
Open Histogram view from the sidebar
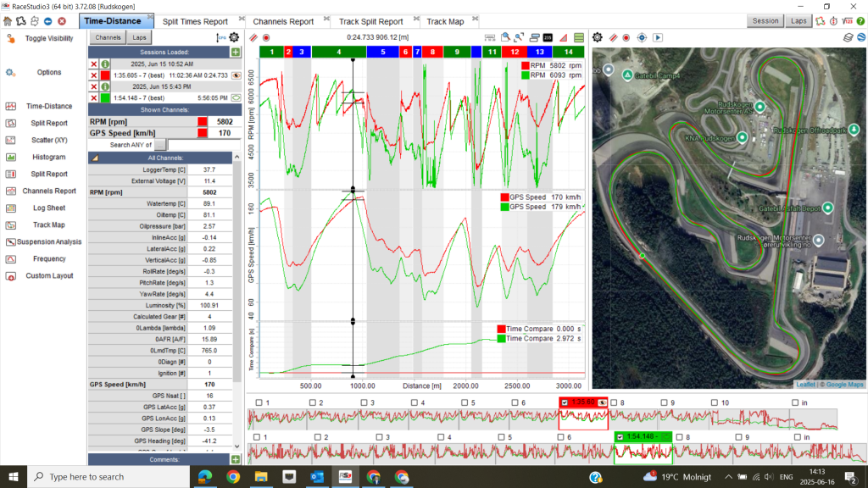(48, 157)
